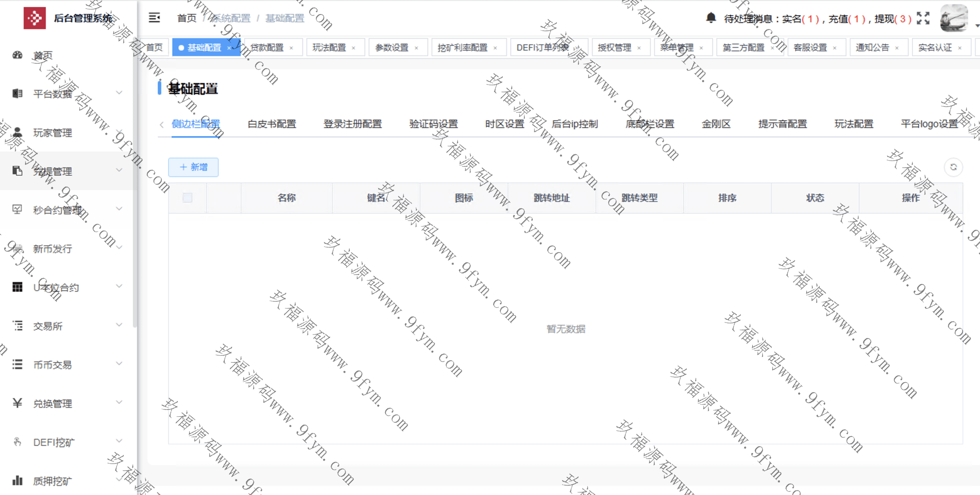Open the 贷款配置 tab
Screen dimensions: 980x495
point(268,47)
